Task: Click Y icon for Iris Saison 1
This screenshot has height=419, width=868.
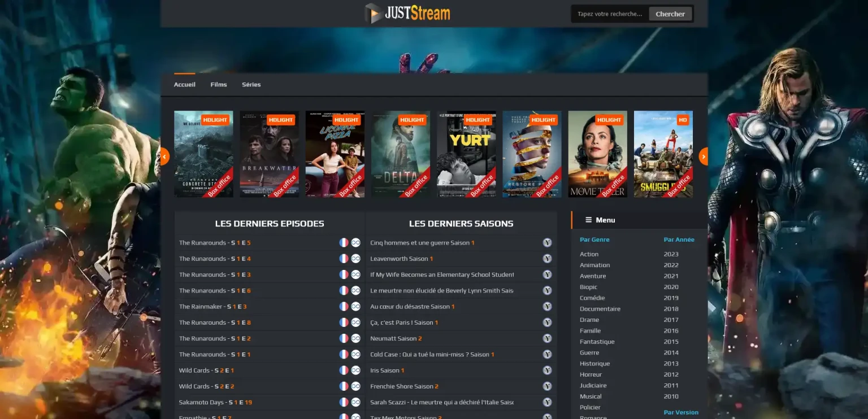Action: pyautogui.click(x=547, y=370)
